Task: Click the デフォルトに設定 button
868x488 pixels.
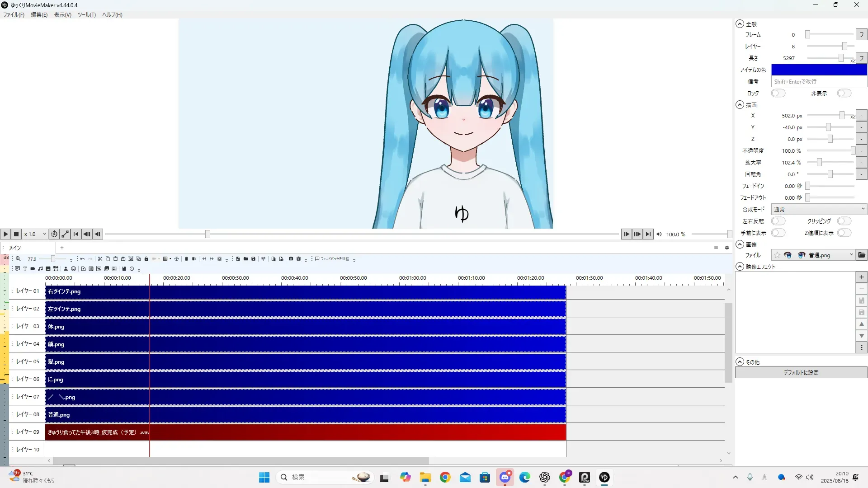Action: [801, 373]
